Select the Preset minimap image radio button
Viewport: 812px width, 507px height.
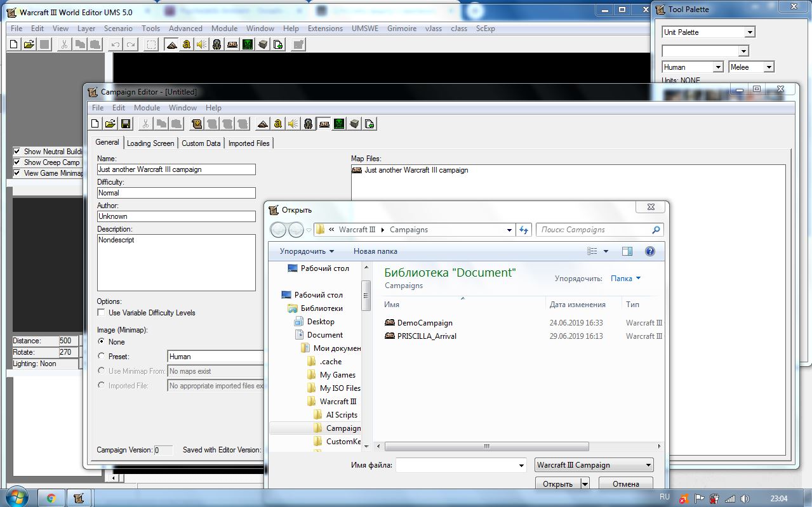pyautogui.click(x=102, y=357)
